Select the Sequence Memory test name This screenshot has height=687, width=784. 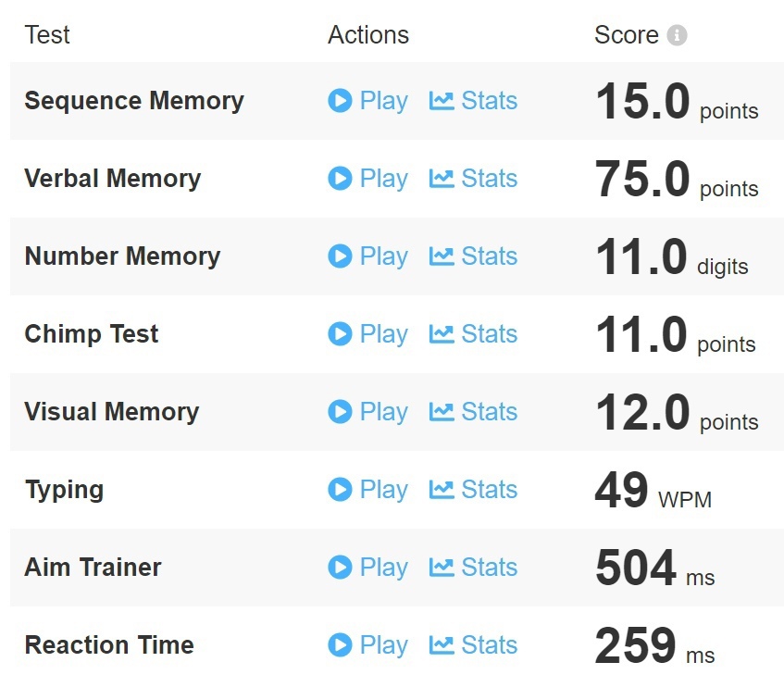(x=134, y=101)
